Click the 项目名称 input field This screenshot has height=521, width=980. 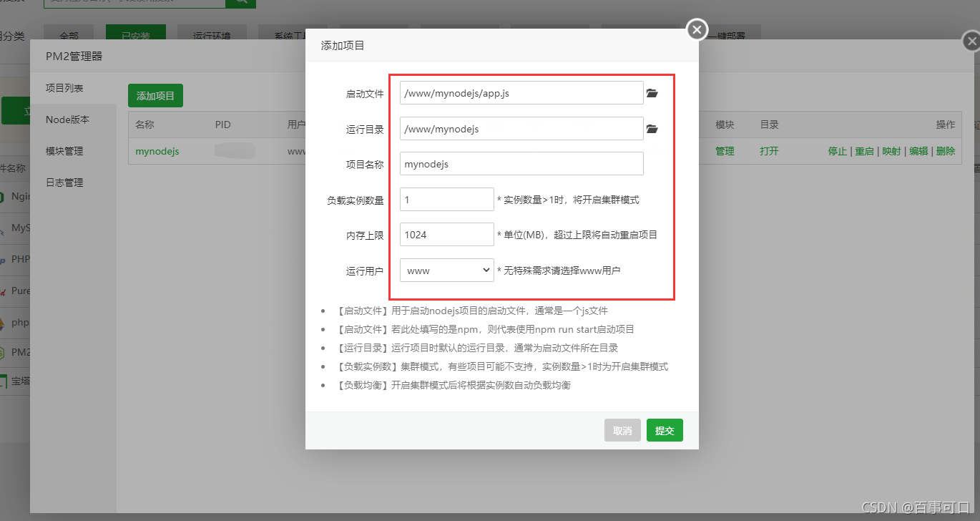(x=521, y=164)
